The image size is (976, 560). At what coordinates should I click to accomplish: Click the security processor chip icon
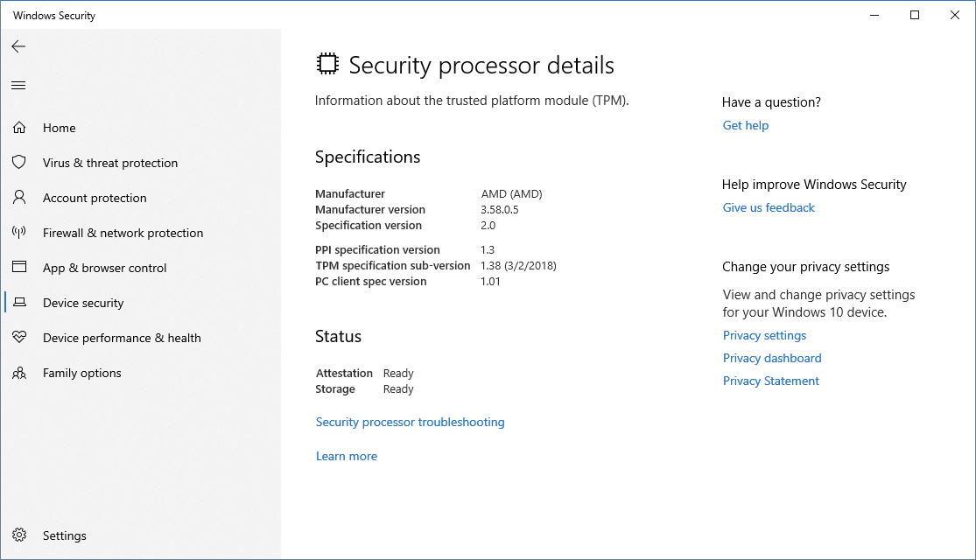click(327, 64)
